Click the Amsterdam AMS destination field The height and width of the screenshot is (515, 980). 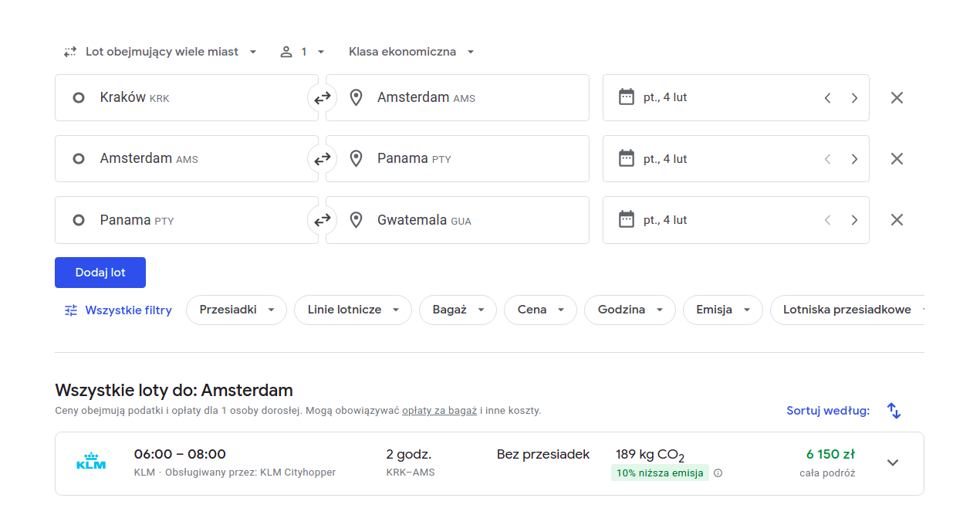pyautogui.click(x=458, y=98)
